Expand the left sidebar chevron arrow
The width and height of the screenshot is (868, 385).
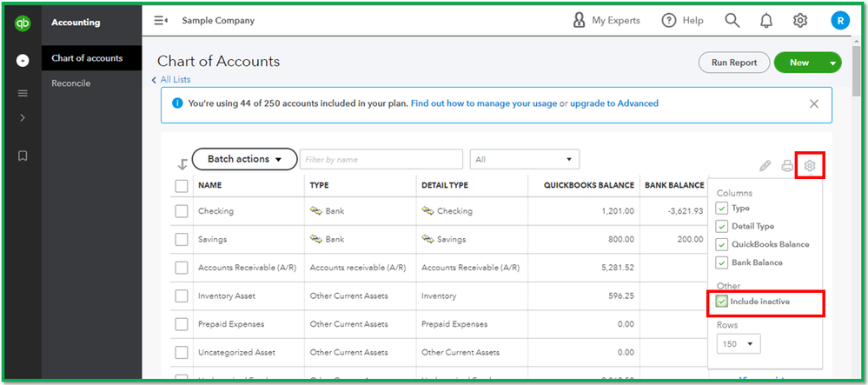[23, 117]
